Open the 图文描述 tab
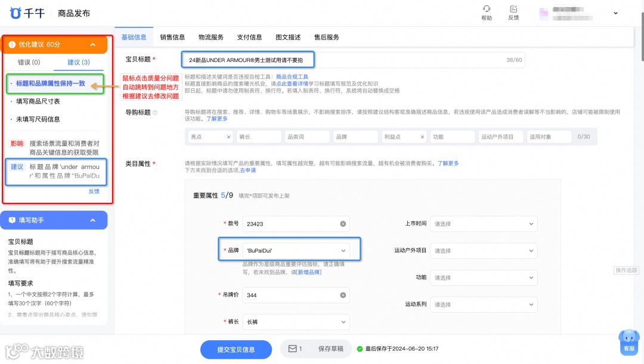 [288, 37]
